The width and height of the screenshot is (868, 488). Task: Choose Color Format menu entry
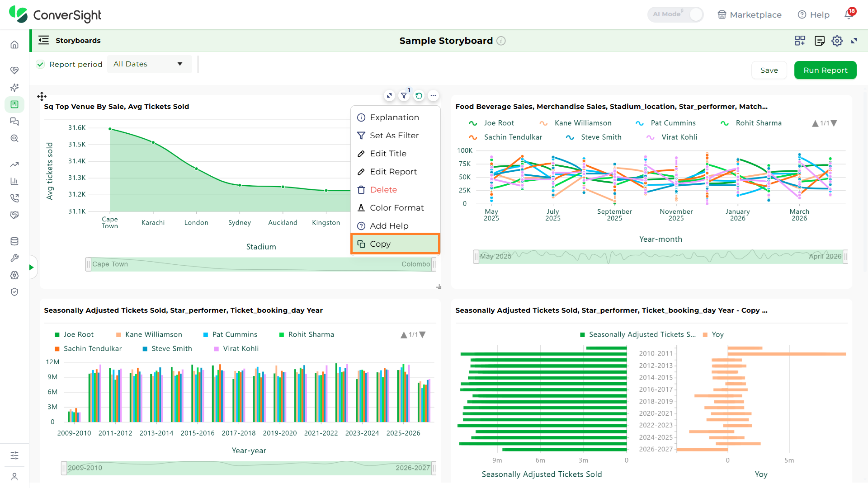[x=395, y=208]
